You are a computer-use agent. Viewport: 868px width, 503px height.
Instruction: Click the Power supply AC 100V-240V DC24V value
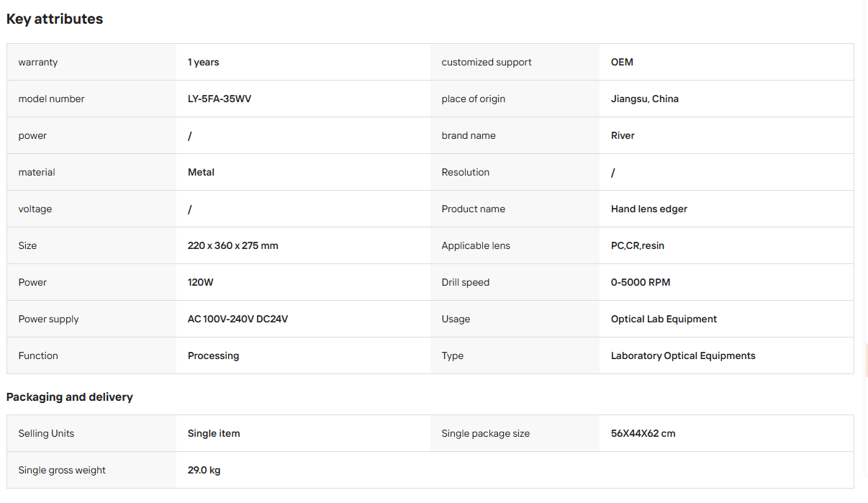238,319
